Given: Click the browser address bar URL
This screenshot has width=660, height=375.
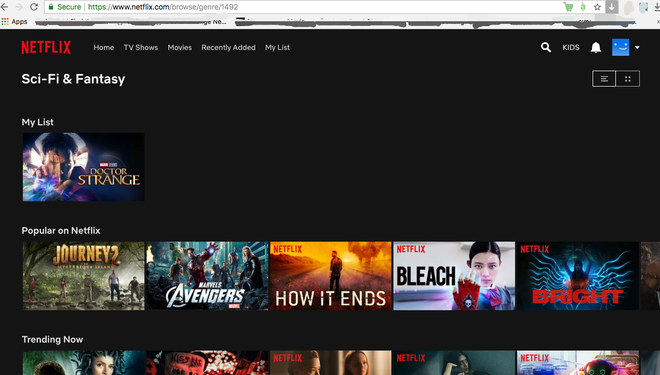Looking at the screenshot, I should tap(163, 7).
